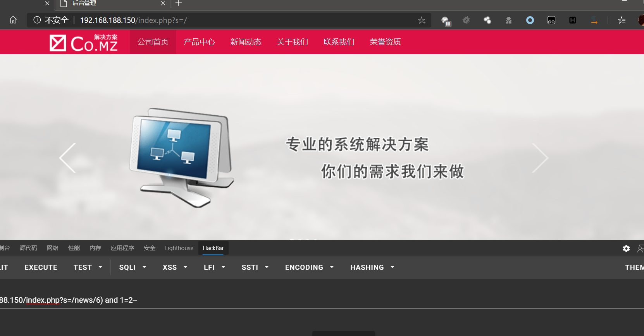Screen dimensions: 644x336
Task: Switch to the 后台管理 browser tab
Action: point(112,4)
